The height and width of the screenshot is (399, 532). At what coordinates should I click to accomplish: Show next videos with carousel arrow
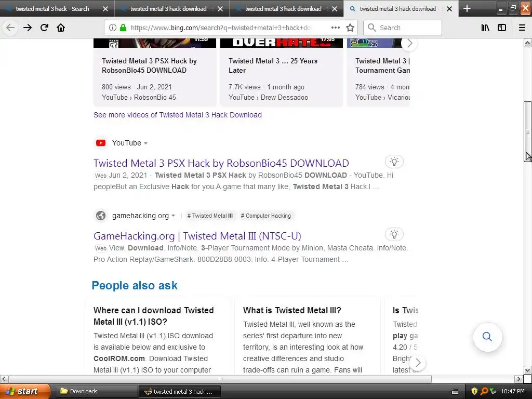click(x=409, y=44)
